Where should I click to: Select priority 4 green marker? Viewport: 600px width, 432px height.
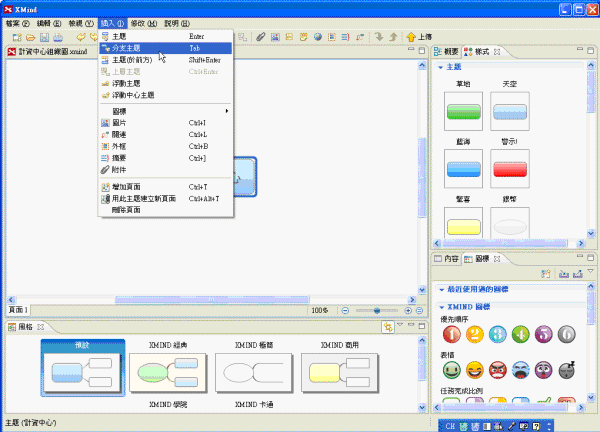[x=520, y=334]
